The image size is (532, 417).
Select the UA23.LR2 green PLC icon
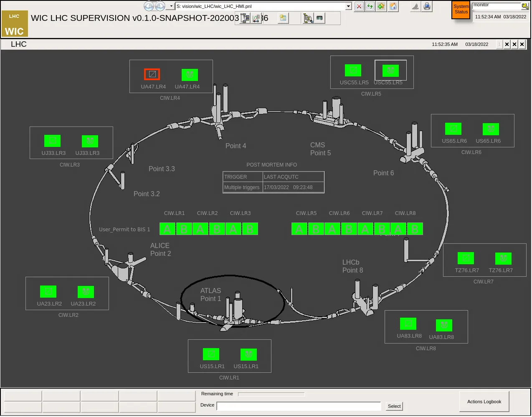tap(48, 291)
